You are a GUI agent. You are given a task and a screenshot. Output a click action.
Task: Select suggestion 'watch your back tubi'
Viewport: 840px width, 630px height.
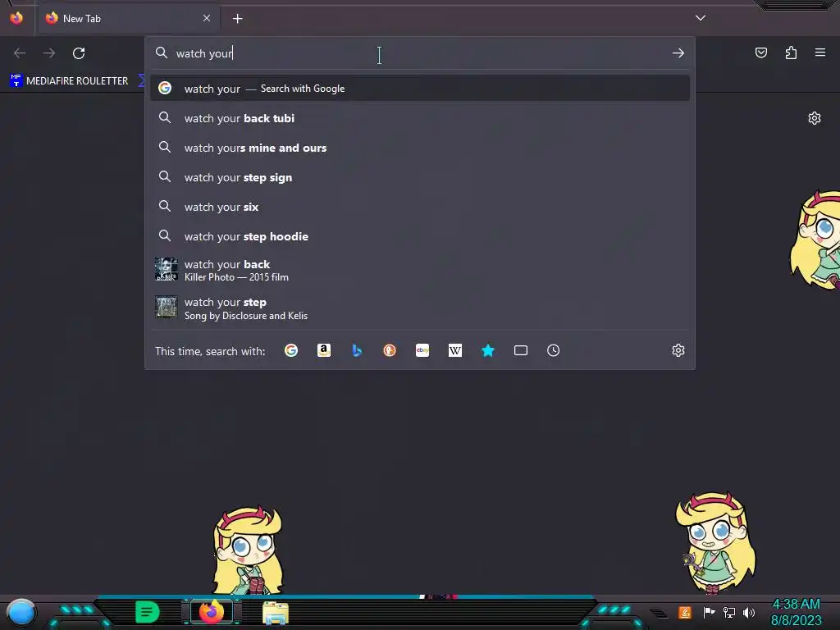tap(420, 118)
